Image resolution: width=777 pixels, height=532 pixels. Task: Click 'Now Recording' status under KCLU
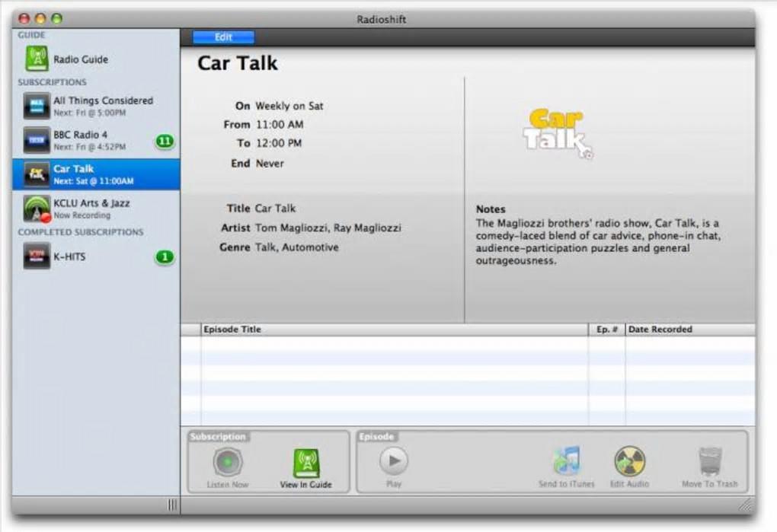click(82, 215)
